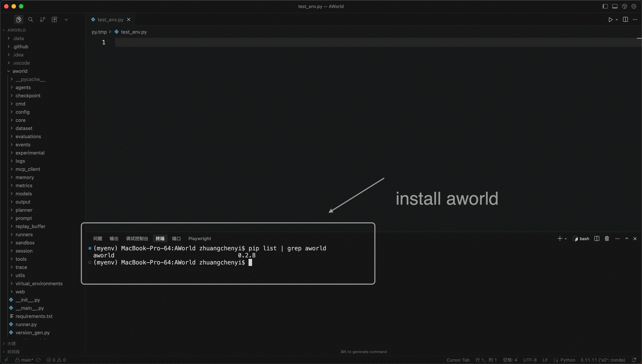This screenshot has width=642, height=364.
Task: Click the Python language mode in the status bar
Action: click(568, 360)
